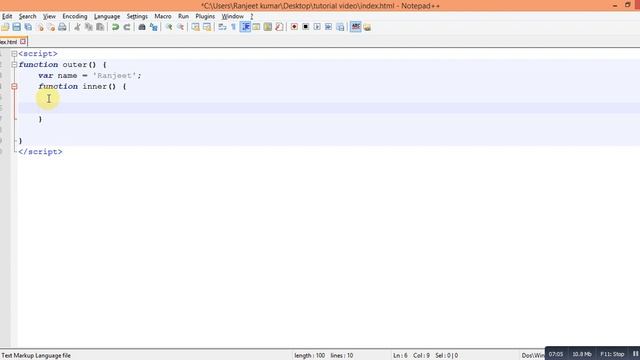Viewport: 640px width, 360px height.
Task: Open the Search menu
Action: coord(27,16)
